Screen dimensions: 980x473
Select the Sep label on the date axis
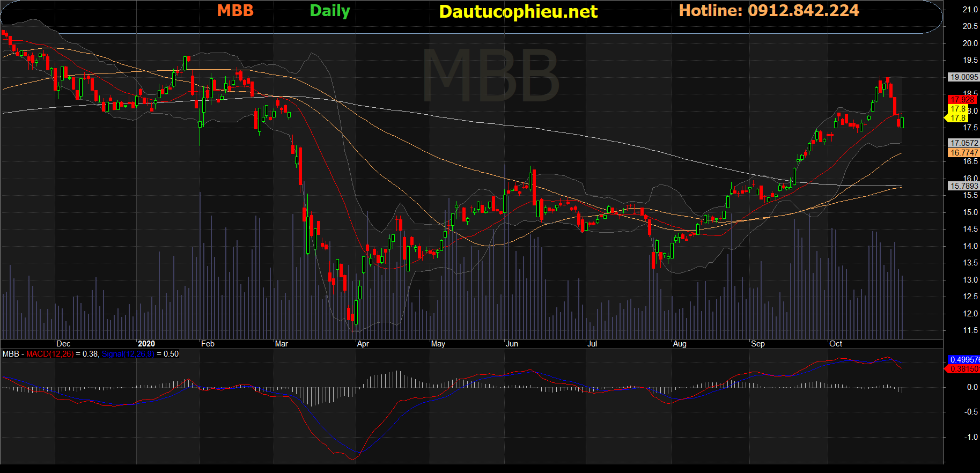[758, 344]
